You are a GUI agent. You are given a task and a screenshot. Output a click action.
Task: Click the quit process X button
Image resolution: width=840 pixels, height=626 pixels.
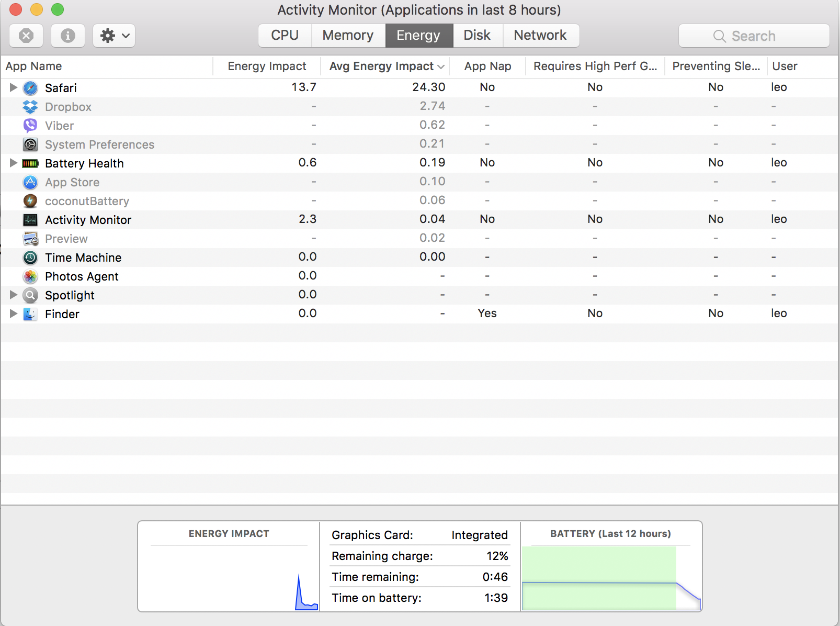coord(26,36)
